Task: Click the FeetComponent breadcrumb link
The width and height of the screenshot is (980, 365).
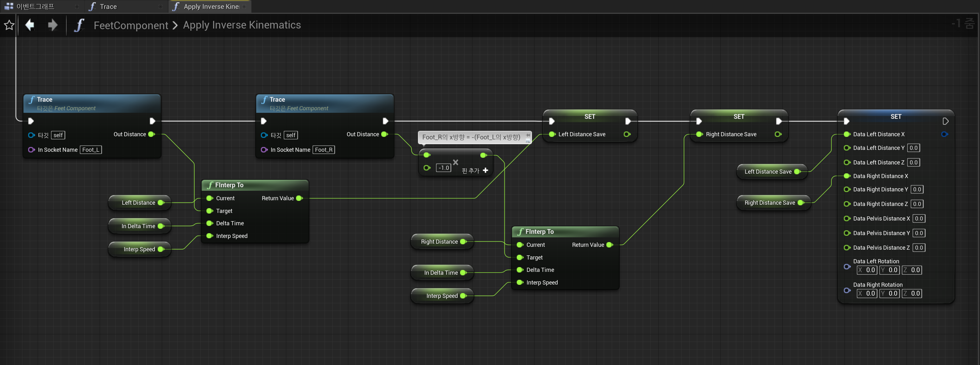Action: point(130,25)
